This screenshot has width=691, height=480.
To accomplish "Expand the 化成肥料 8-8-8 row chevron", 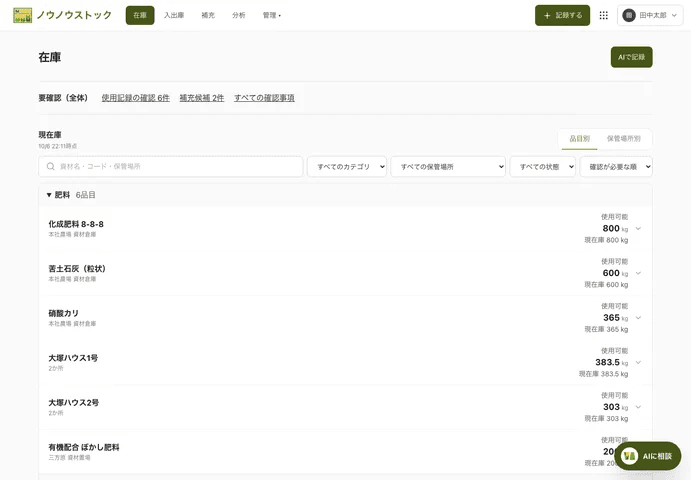I will [638, 228].
